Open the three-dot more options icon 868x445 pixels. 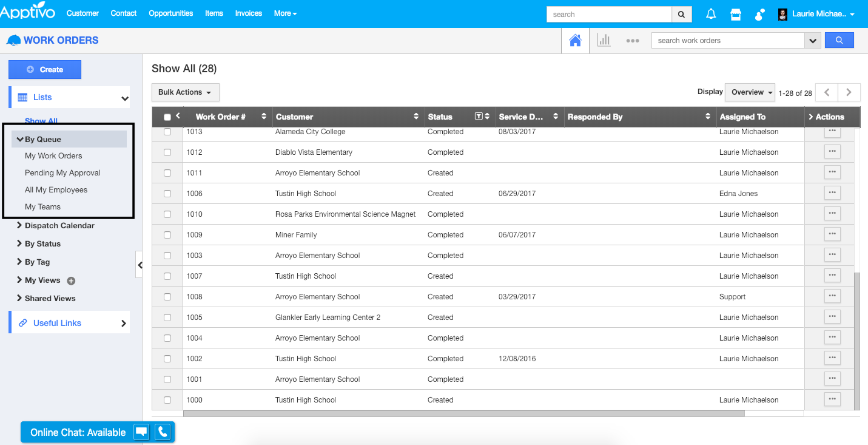tap(633, 41)
